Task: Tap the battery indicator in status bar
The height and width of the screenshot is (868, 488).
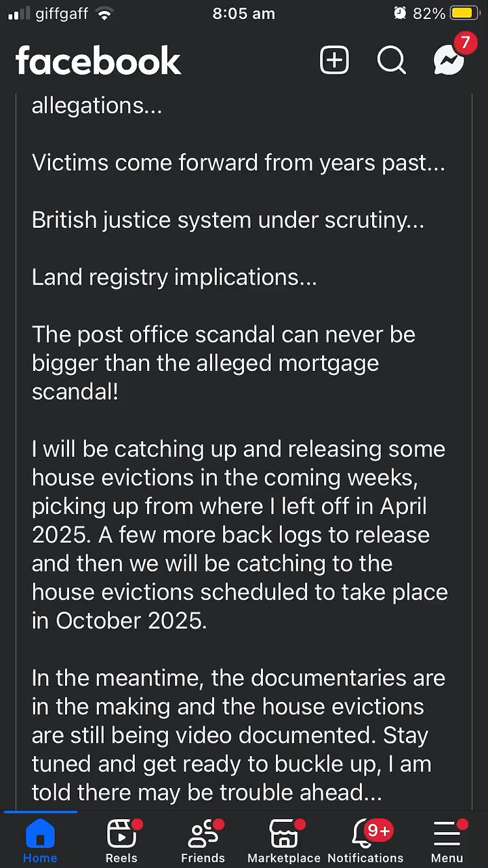Action: click(x=465, y=14)
